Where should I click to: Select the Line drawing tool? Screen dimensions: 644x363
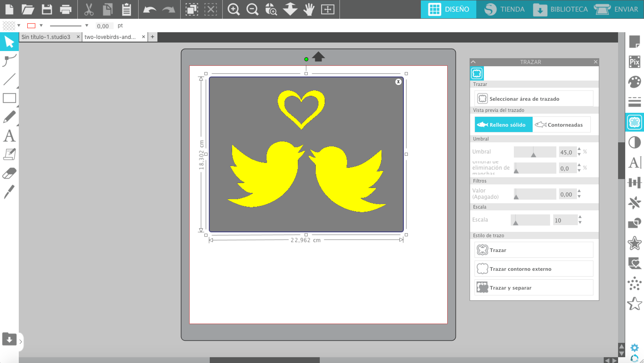click(x=9, y=79)
